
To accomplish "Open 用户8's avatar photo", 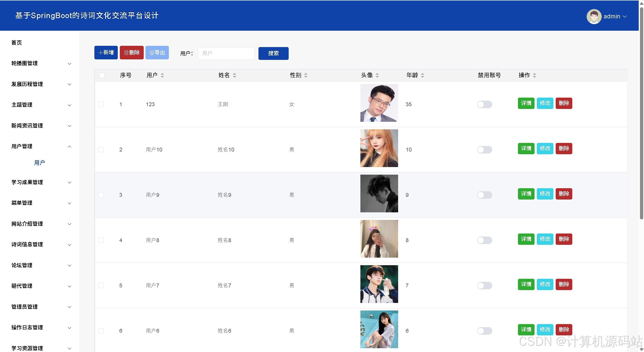I will [x=379, y=239].
